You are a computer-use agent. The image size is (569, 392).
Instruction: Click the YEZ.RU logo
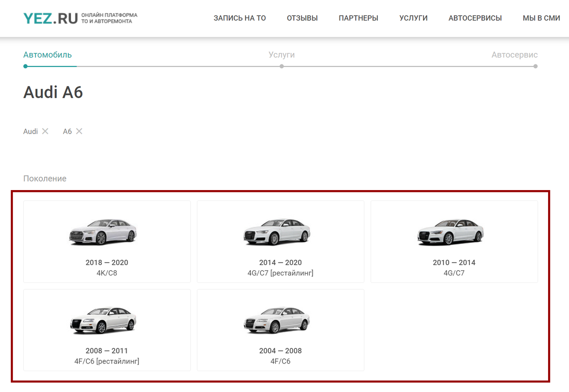pyautogui.click(x=50, y=18)
